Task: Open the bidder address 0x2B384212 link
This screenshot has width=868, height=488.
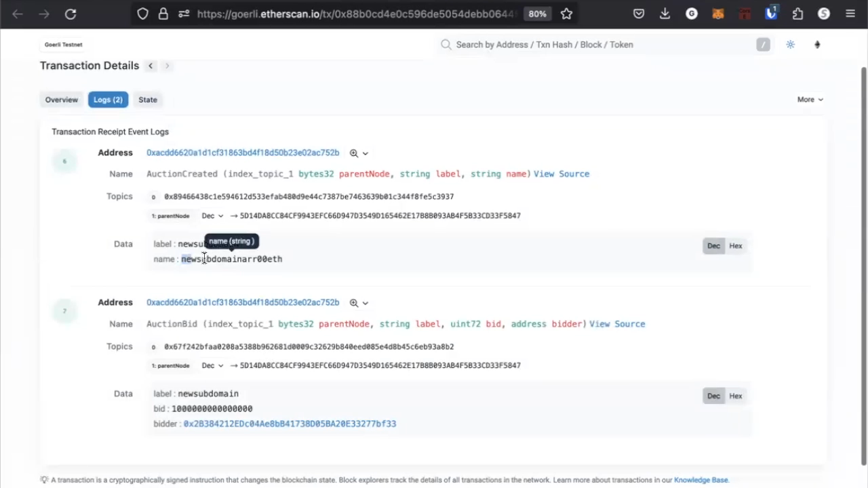Action: (290, 424)
